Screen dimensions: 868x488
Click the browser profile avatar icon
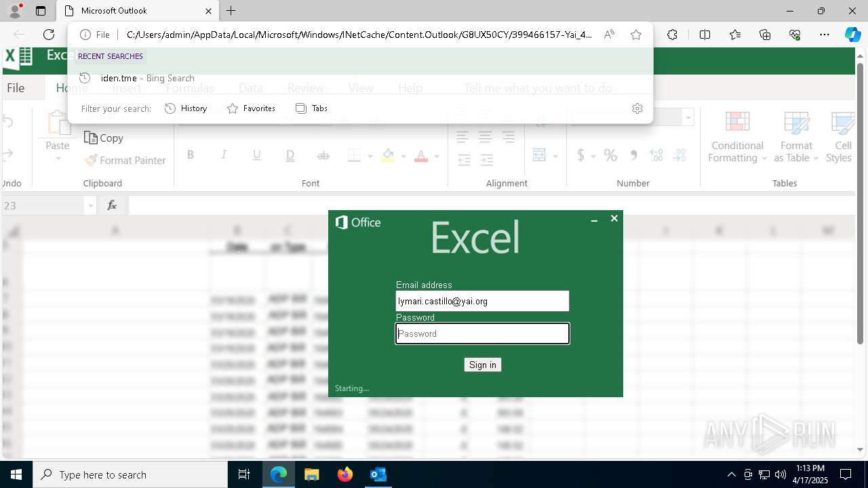14,11
